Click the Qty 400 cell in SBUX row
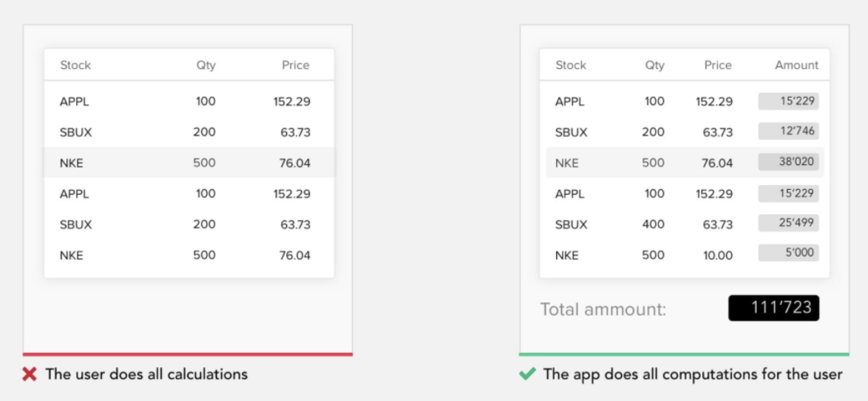The height and width of the screenshot is (401, 868). pyautogui.click(x=653, y=224)
